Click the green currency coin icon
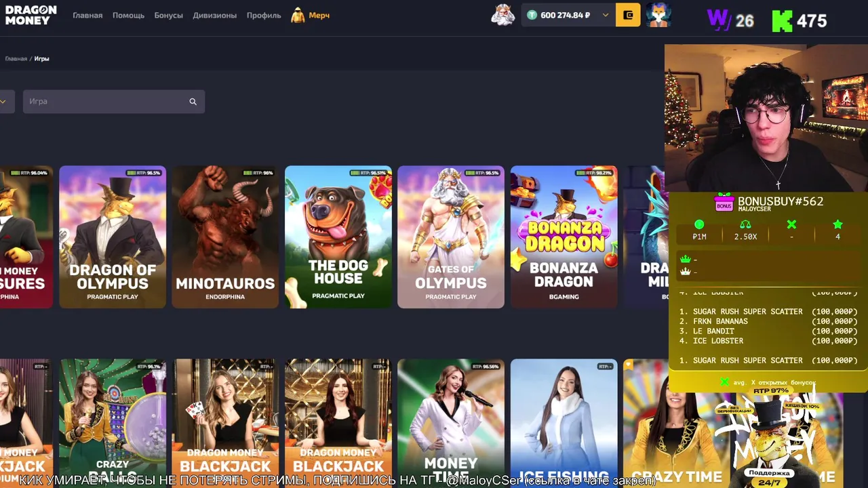This screenshot has width=868, height=488. [532, 15]
